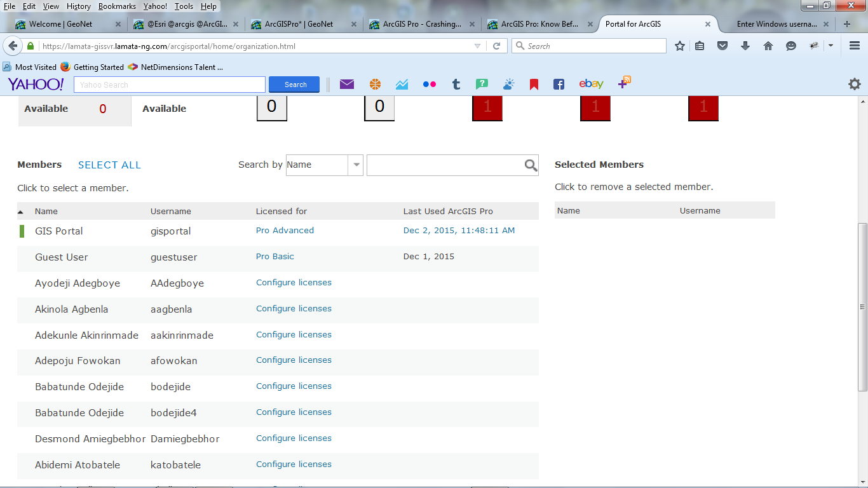The image size is (868, 488).
Task: Click the Username column header
Action: click(171, 212)
